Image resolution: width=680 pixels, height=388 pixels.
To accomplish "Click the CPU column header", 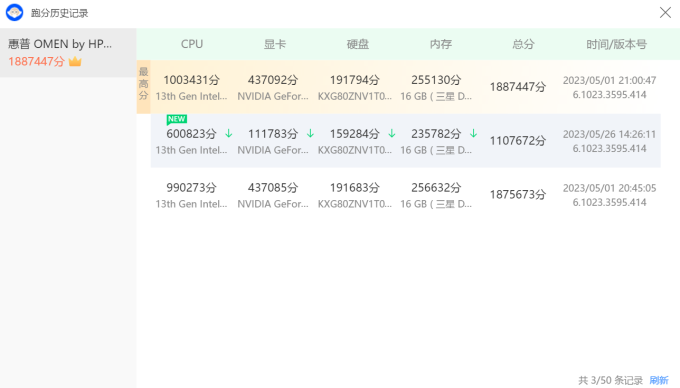I will point(192,44).
